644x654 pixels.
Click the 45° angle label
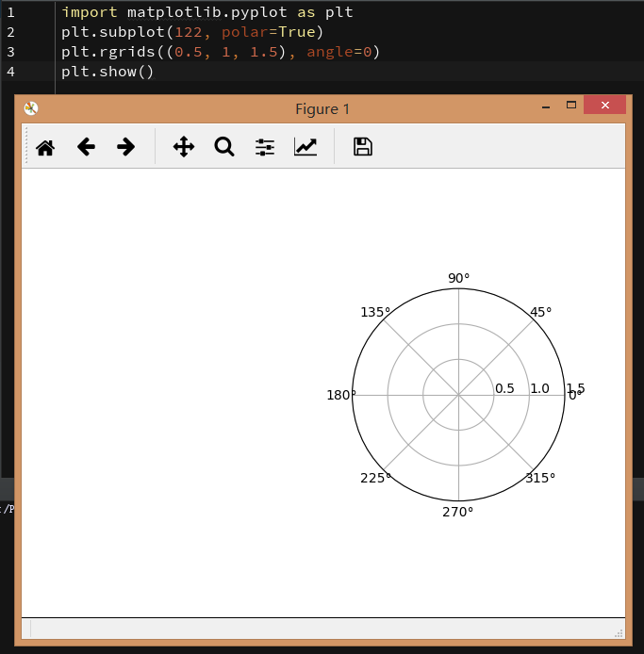541,312
